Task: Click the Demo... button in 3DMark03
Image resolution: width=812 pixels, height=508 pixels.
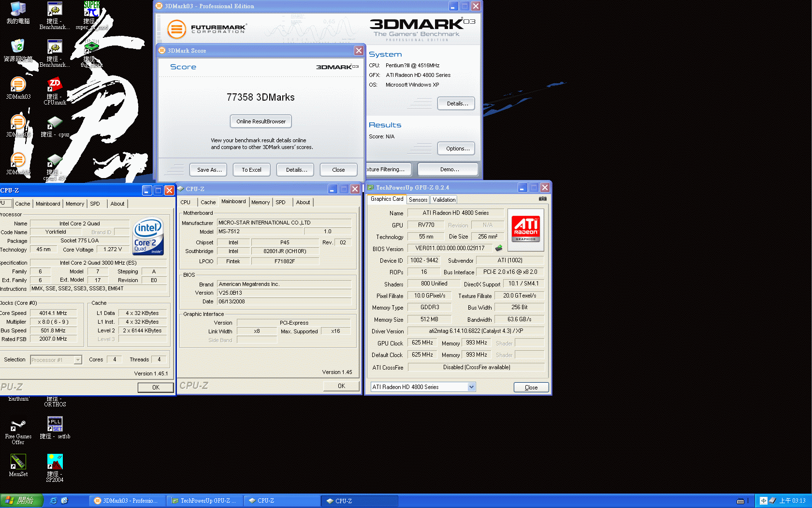Action: click(x=449, y=169)
